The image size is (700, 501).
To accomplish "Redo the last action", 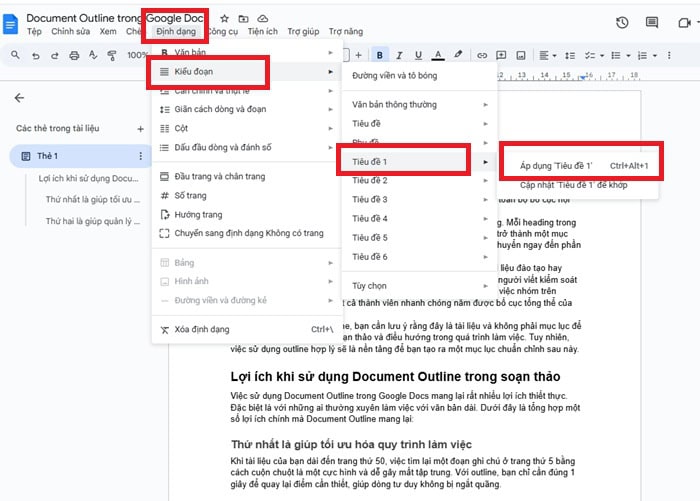I will 54,55.
